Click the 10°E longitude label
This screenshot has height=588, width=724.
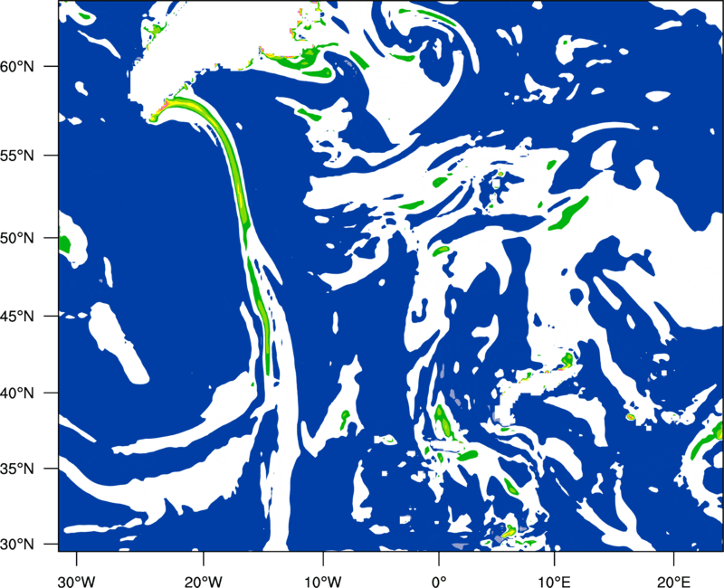click(553, 582)
